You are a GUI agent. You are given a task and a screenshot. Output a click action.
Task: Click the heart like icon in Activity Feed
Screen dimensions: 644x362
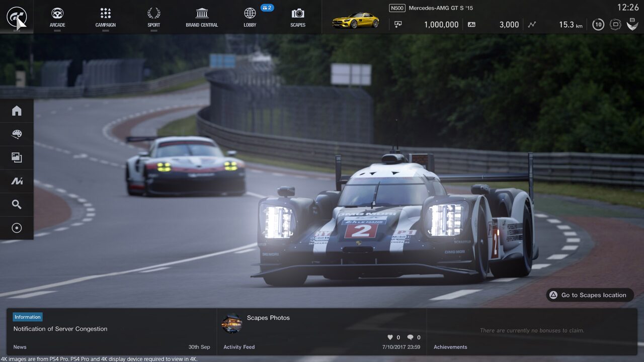click(390, 337)
